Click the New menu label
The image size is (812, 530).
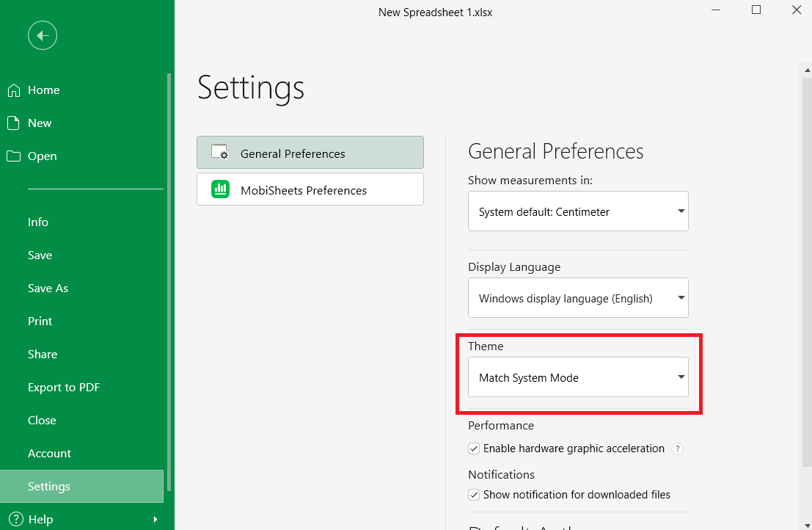point(40,123)
